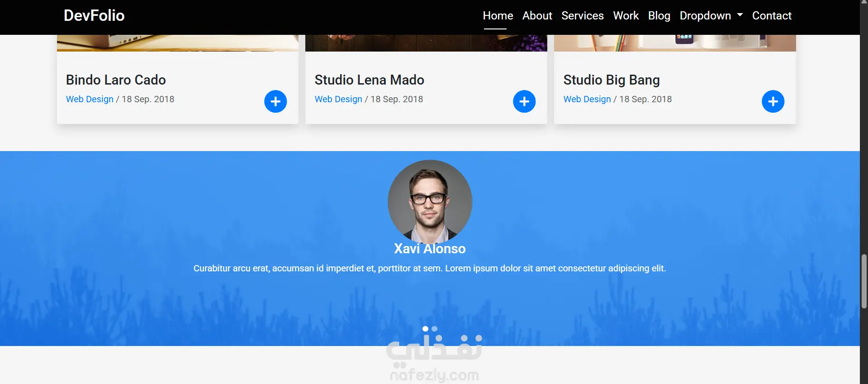Click the Studio Big Bang project title
868x384 pixels.
coord(612,80)
